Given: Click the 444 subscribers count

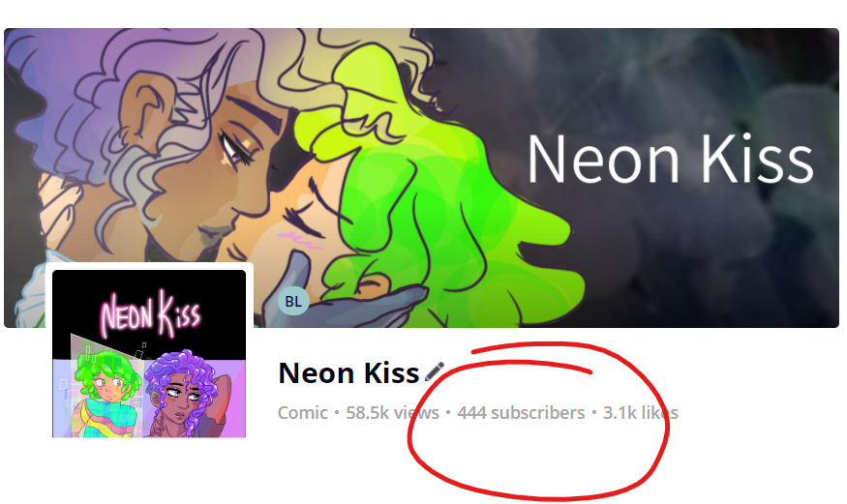Looking at the screenshot, I should point(522,413).
